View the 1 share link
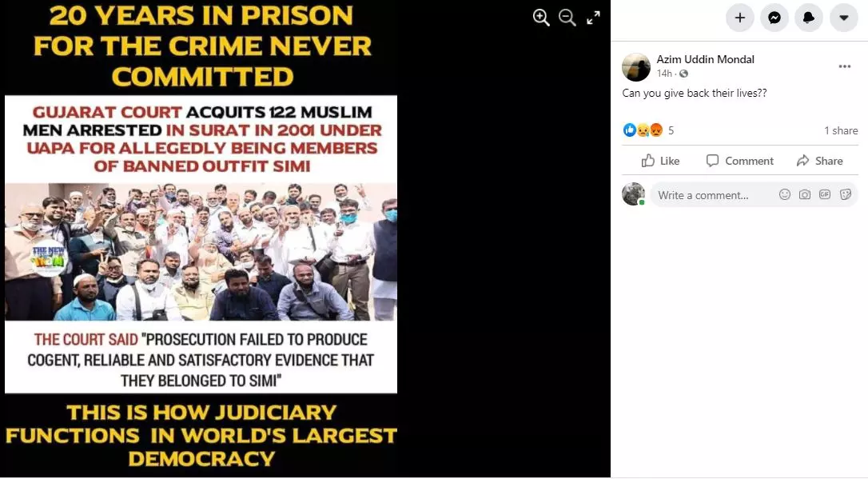 [841, 130]
